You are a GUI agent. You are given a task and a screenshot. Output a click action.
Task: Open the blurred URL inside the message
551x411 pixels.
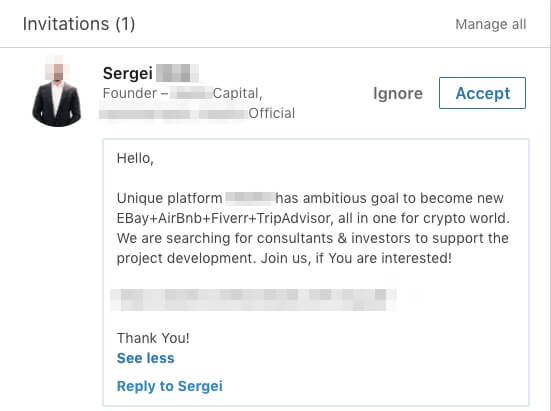click(x=253, y=300)
